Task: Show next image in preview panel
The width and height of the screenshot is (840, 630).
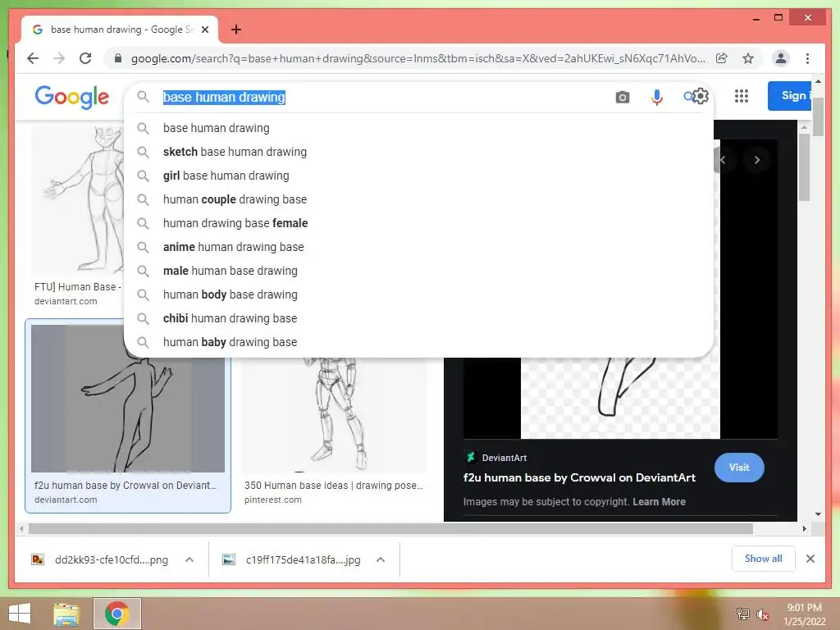Action: 756,160
